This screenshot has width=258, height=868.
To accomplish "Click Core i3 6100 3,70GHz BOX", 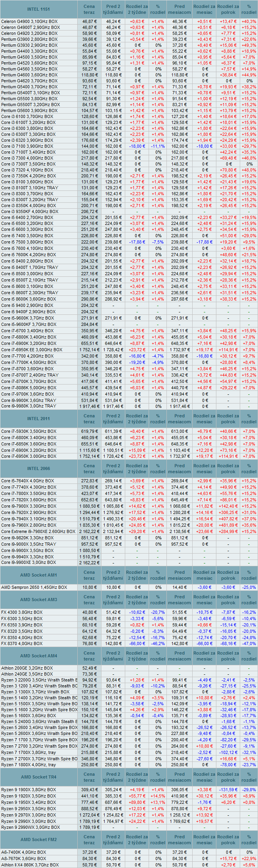I will pyautogui.click(x=27, y=116).
